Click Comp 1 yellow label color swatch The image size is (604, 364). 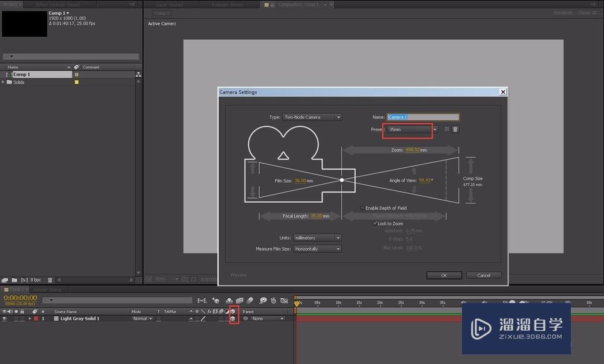(77, 75)
